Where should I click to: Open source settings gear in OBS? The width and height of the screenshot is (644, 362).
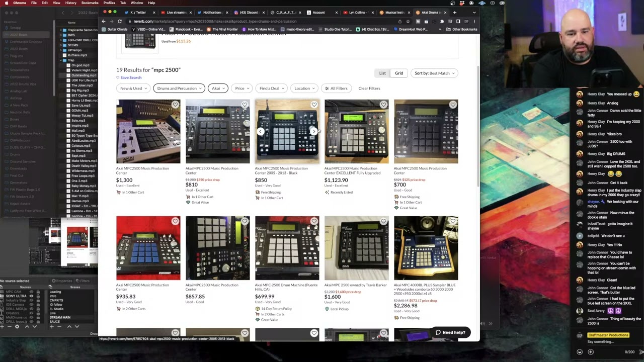[17, 326]
